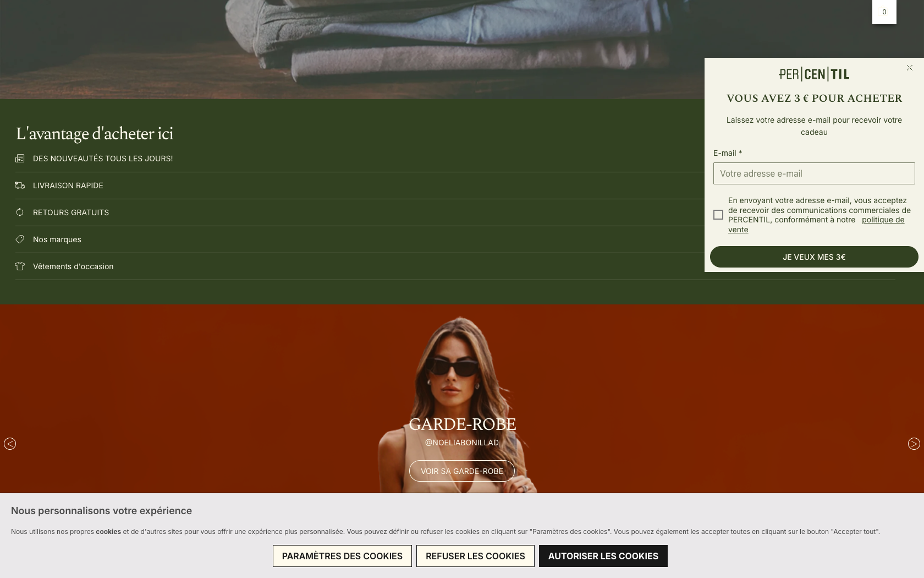Click the circular arrows icon beside 'Retours gratuits'
924x578 pixels.
pyautogui.click(x=20, y=212)
